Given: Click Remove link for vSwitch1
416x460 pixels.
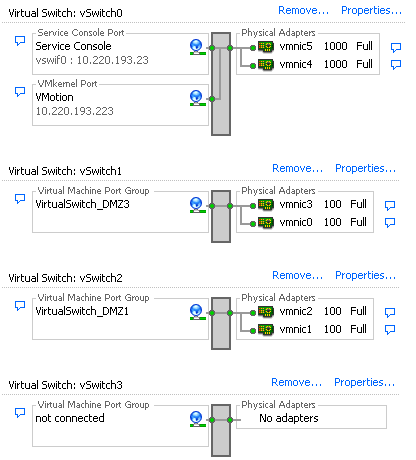Looking at the screenshot, I should click(x=297, y=168).
